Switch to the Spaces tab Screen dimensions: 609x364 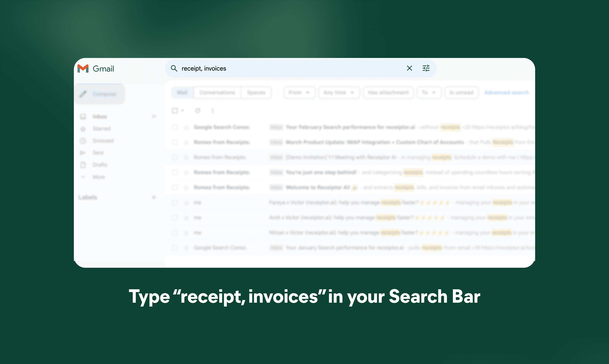[x=256, y=92]
